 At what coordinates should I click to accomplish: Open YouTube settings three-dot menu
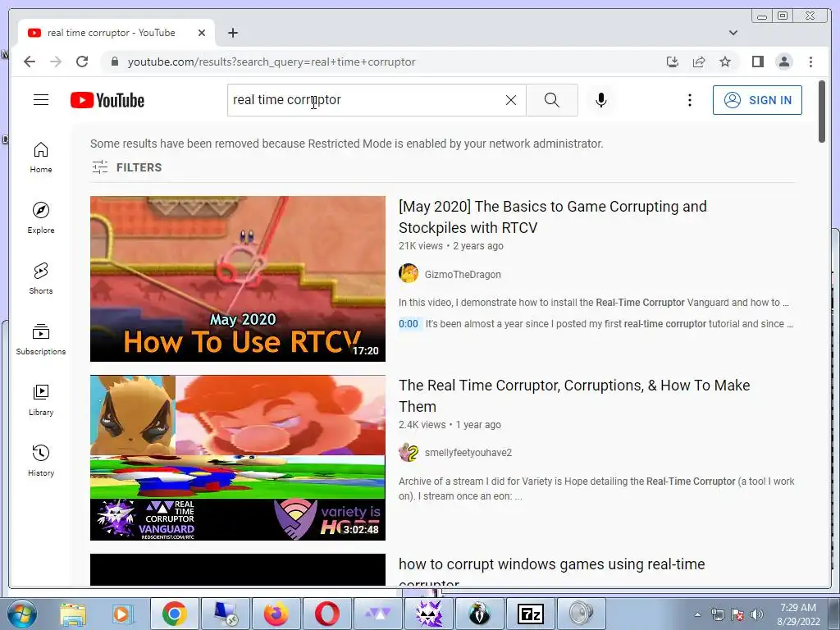(x=689, y=100)
